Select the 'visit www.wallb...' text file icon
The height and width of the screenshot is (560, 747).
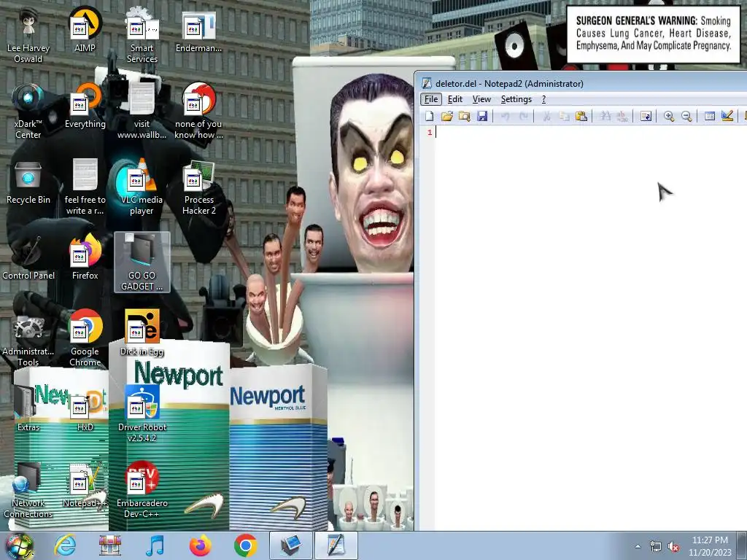142,111
